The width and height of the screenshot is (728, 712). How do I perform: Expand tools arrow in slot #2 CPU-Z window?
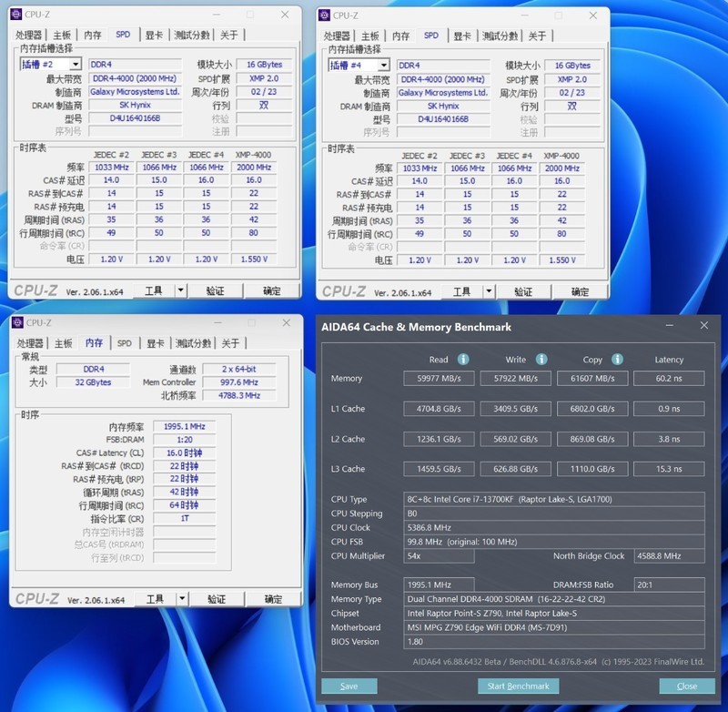(x=180, y=290)
